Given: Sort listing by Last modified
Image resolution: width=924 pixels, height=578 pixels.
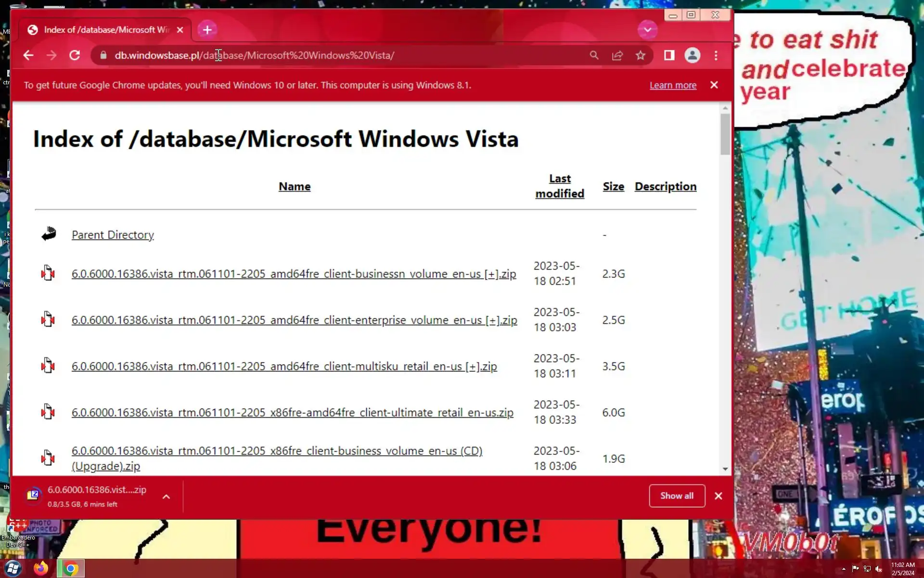Looking at the screenshot, I should [x=560, y=186].
